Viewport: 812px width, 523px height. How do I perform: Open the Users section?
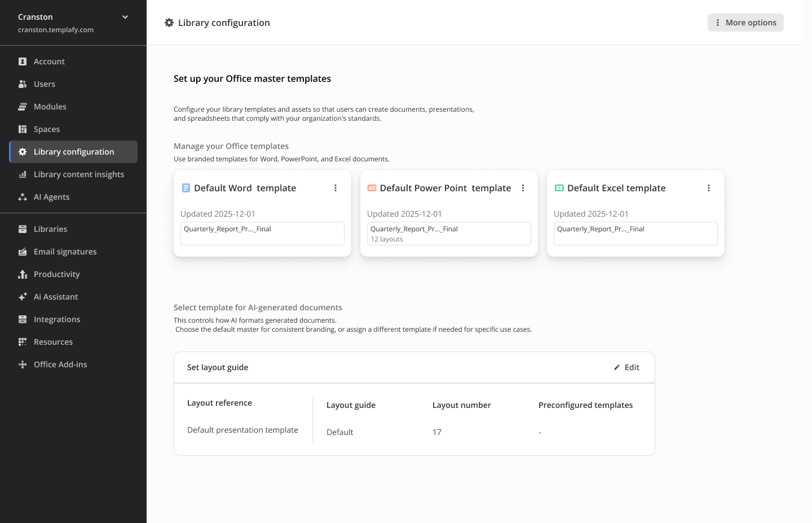73,84
